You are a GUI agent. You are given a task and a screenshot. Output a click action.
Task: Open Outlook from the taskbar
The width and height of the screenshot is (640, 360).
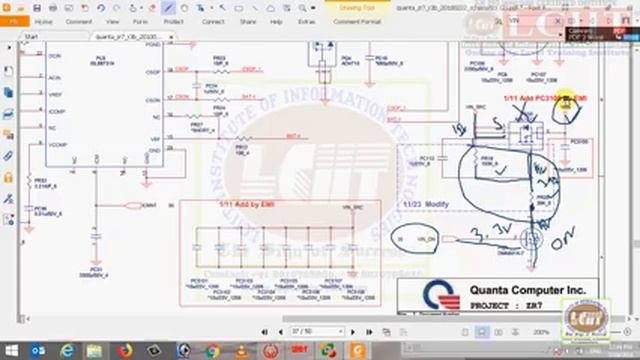(39, 351)
